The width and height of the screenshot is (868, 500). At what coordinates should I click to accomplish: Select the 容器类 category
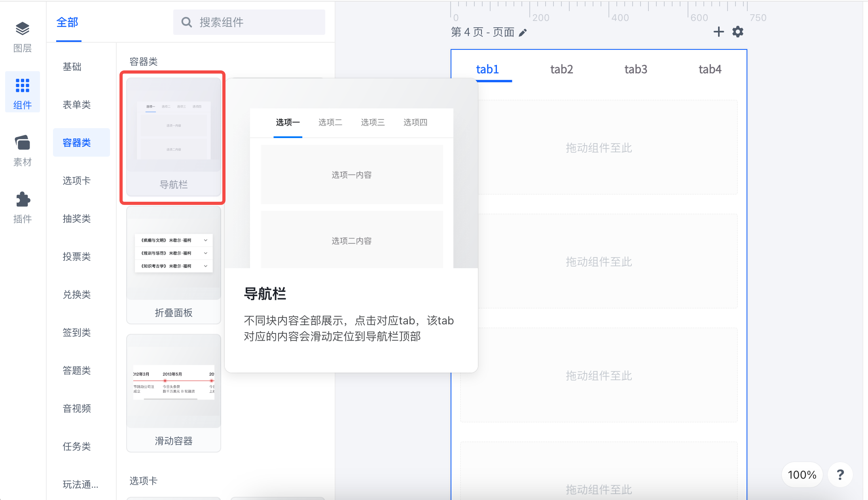81,142
